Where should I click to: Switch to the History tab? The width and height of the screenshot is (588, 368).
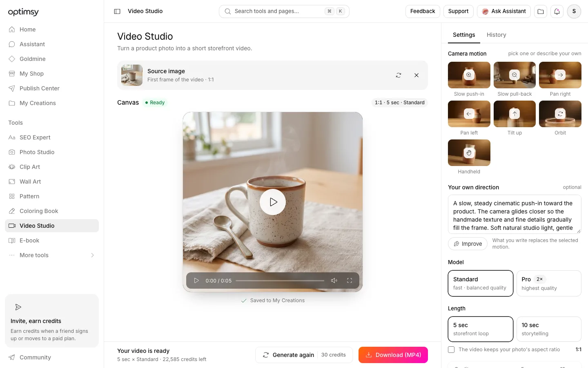[496, 35]
